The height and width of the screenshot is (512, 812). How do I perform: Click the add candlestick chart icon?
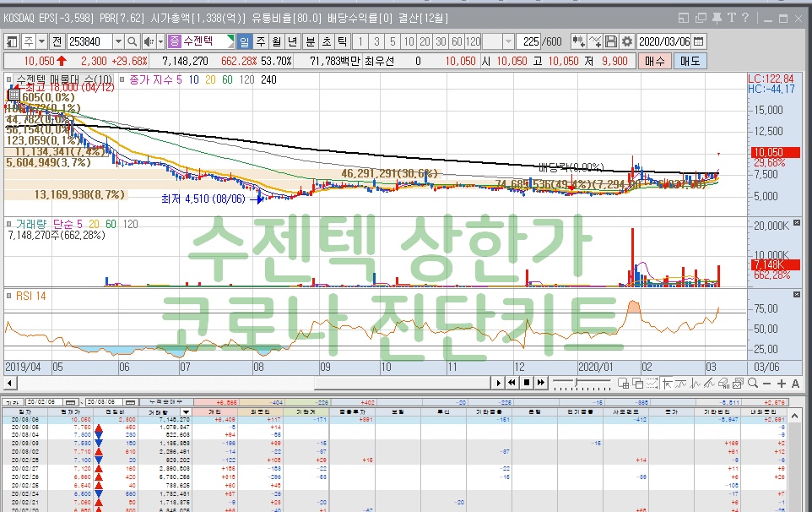click(x=578, y=41)
